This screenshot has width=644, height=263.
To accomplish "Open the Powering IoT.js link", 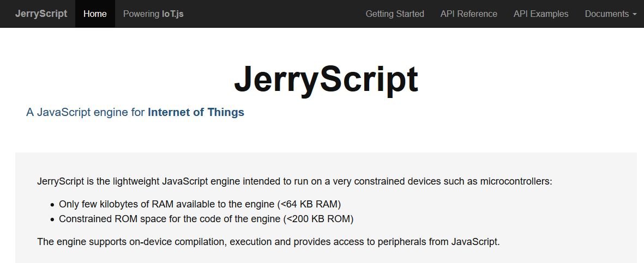I will point(153,14).
